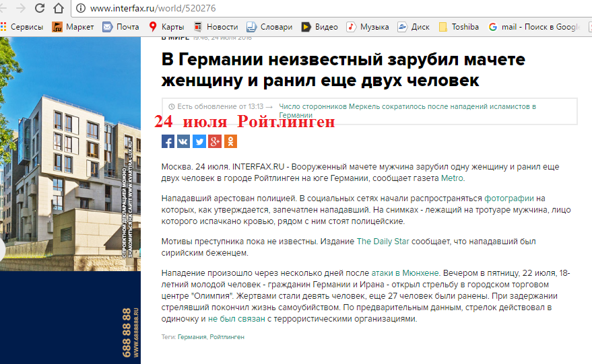Click forward navigation arrow

coord(20,8)
